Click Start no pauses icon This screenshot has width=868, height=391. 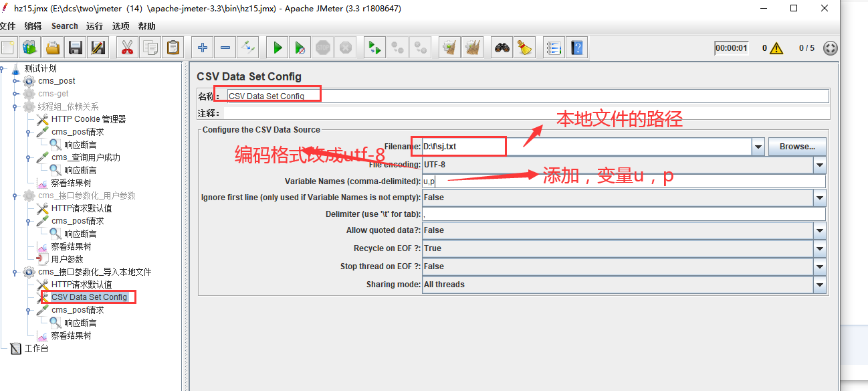click(300, 48)
